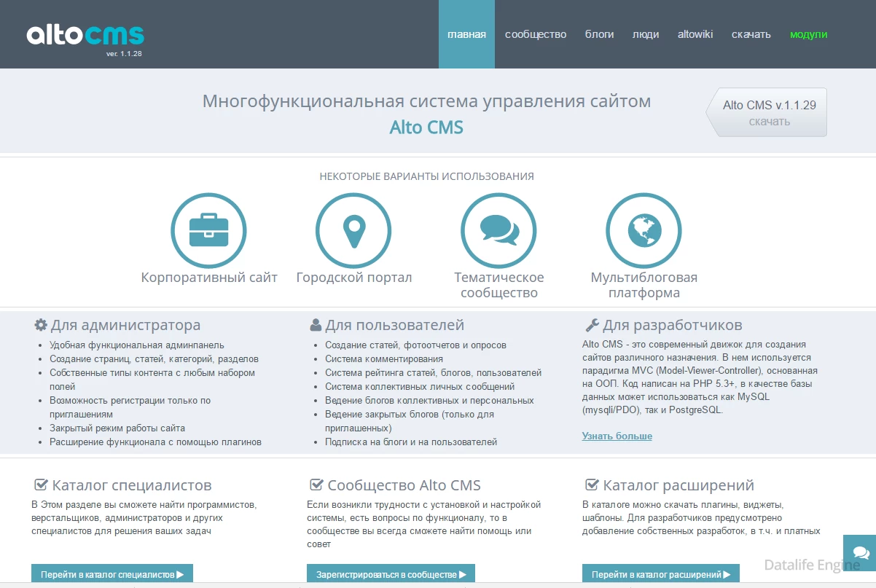Click 'Удобная функциональная админпанель' list item

point(137,345)
